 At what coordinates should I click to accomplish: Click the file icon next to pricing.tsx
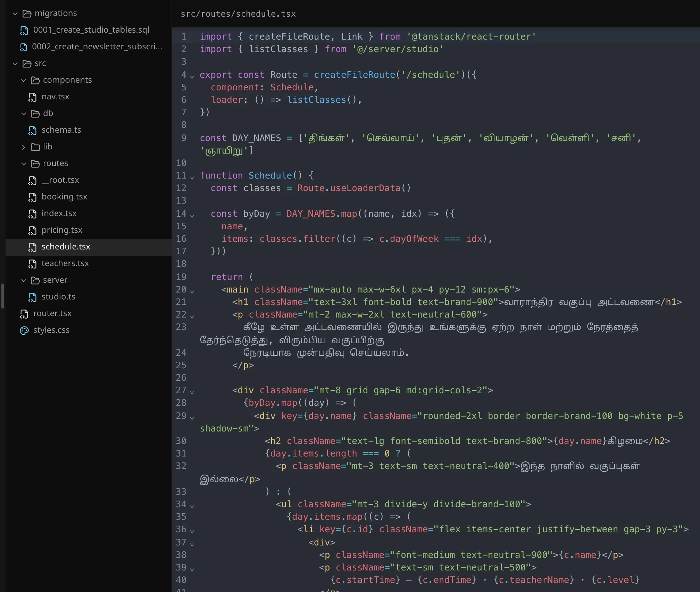point(32,230)
